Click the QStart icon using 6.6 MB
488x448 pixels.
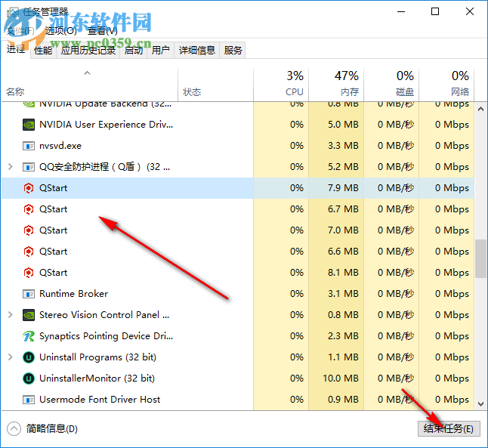tap(29, 252)
